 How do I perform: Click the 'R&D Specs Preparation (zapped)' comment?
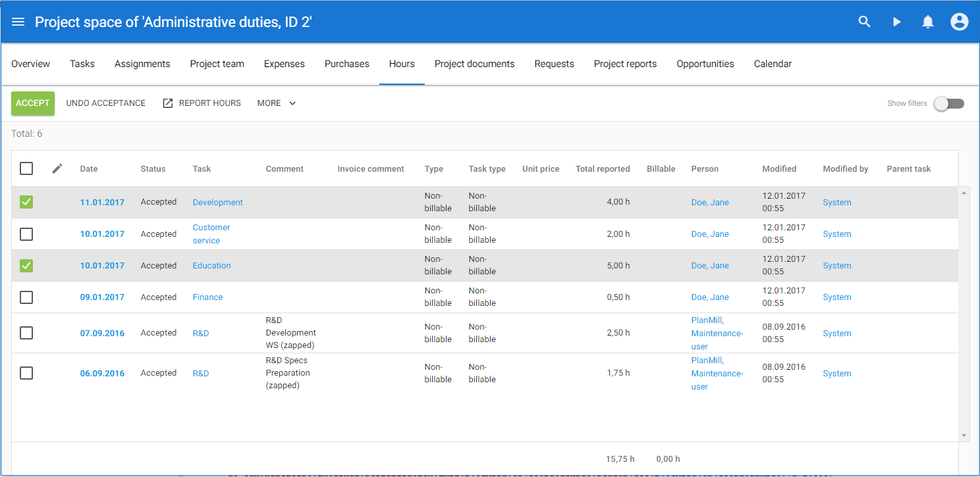coord(288,373)
